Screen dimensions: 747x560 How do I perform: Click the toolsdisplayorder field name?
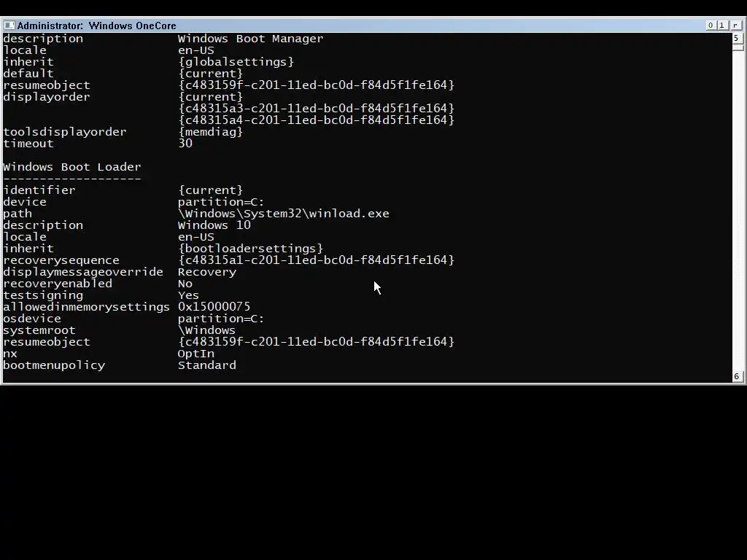[x=65, y=132]
